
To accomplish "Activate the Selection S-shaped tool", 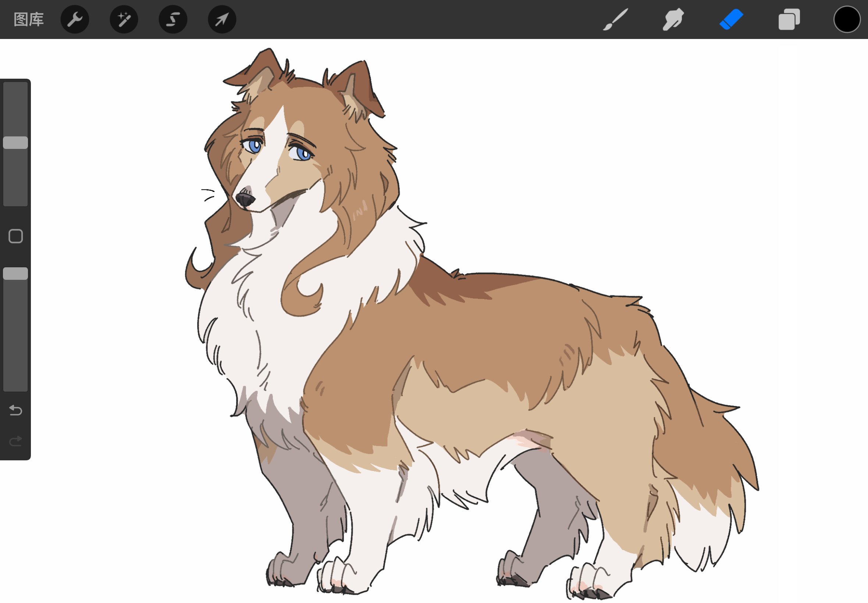I will pos(173,19).
